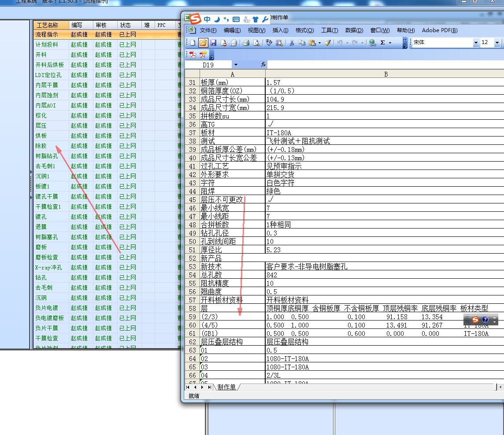Open the Redo history dropdown arrow
Viewport: 504px width, 435px height.
(x=362, y=43)
